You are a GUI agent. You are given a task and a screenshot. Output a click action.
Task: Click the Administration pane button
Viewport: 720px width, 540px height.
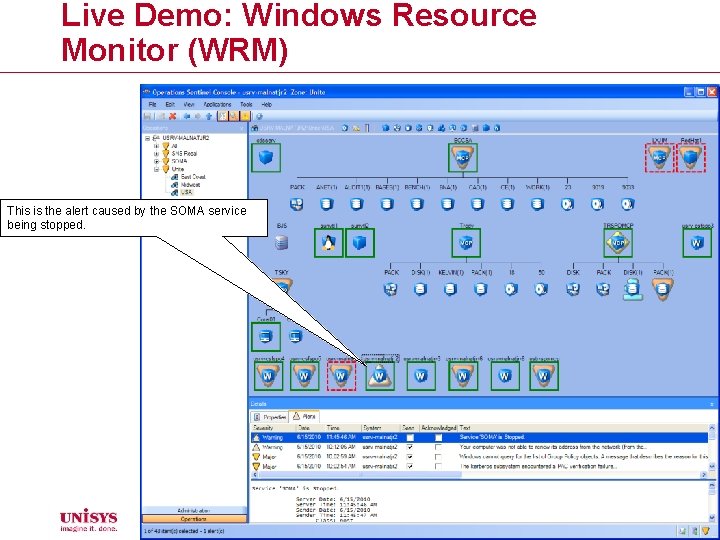[194, 510]
